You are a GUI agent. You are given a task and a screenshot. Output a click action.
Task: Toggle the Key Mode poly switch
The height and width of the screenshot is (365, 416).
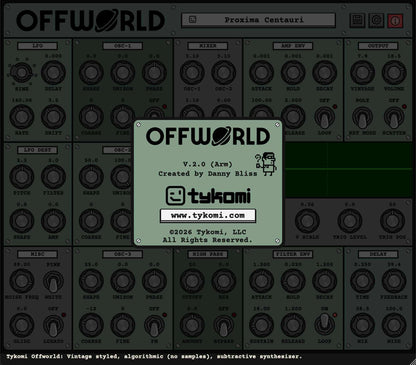click(362, 117)
